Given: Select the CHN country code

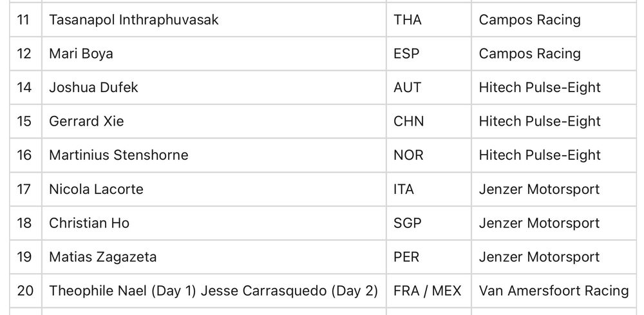Looking at the screenshot, I should coord(408,121).
